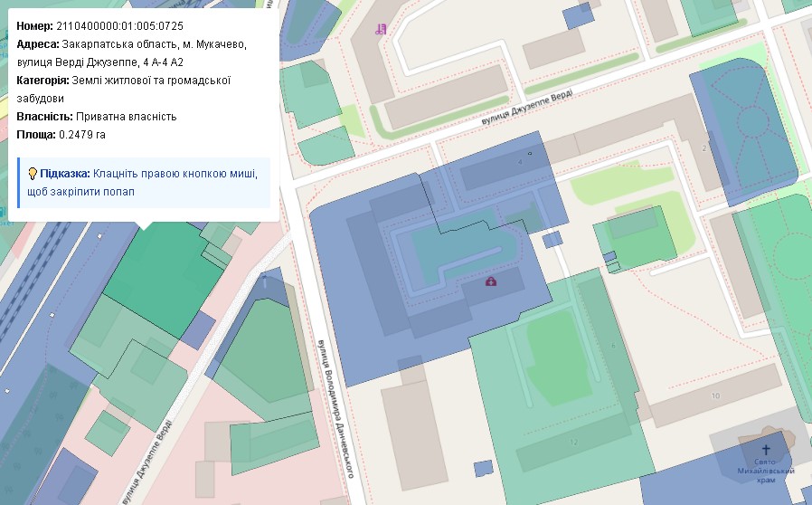The width and height of the screenshot is (812, 505).
Task: Click the Підказка hint text box
Action: (144, 182)
